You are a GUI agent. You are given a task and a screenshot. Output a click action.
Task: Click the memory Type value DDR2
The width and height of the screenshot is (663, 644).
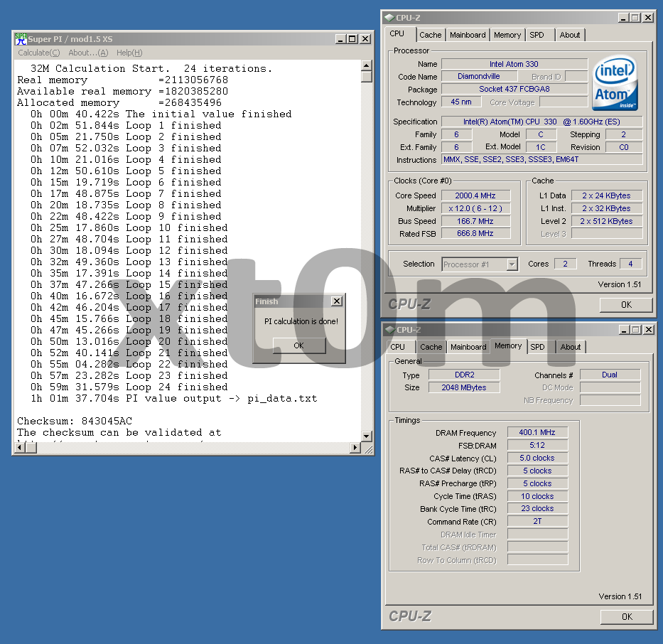(x=464, y=375)
